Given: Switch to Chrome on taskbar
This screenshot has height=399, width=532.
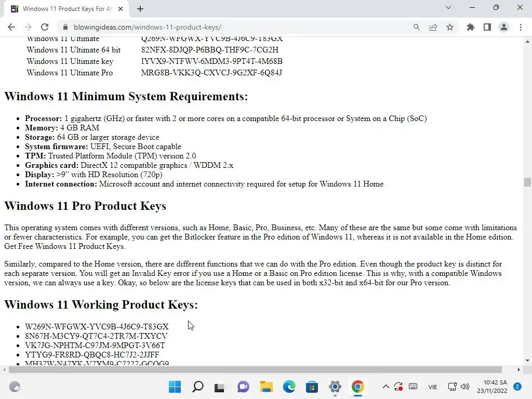Looking at the screenshot, I should [x=357, y=387].
